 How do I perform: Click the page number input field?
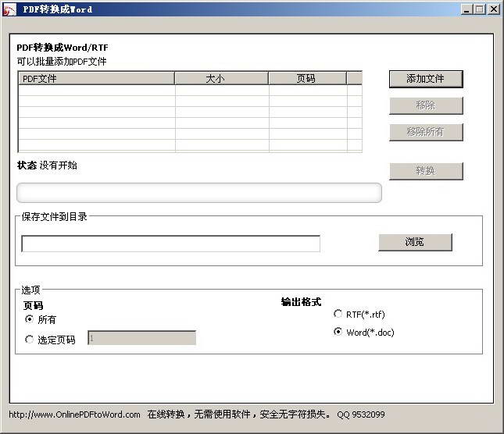point(141,338)
